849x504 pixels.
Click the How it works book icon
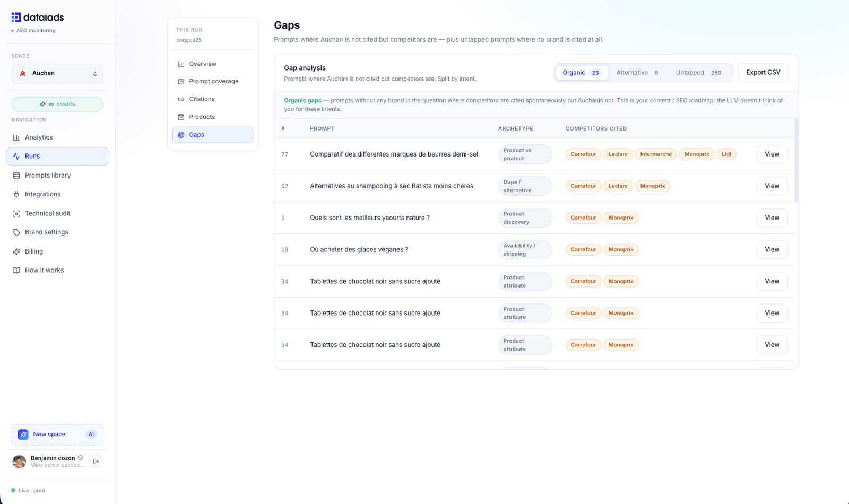pos(16,271)
